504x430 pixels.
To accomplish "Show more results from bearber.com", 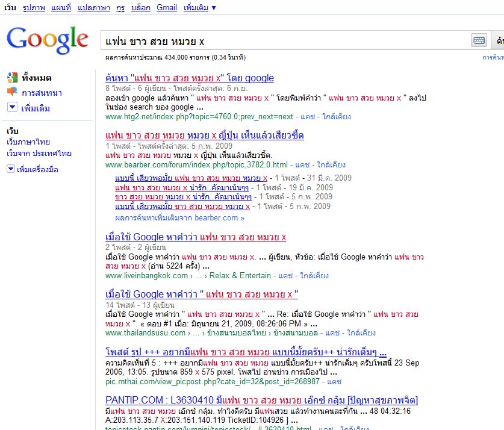I will [179, 218].
